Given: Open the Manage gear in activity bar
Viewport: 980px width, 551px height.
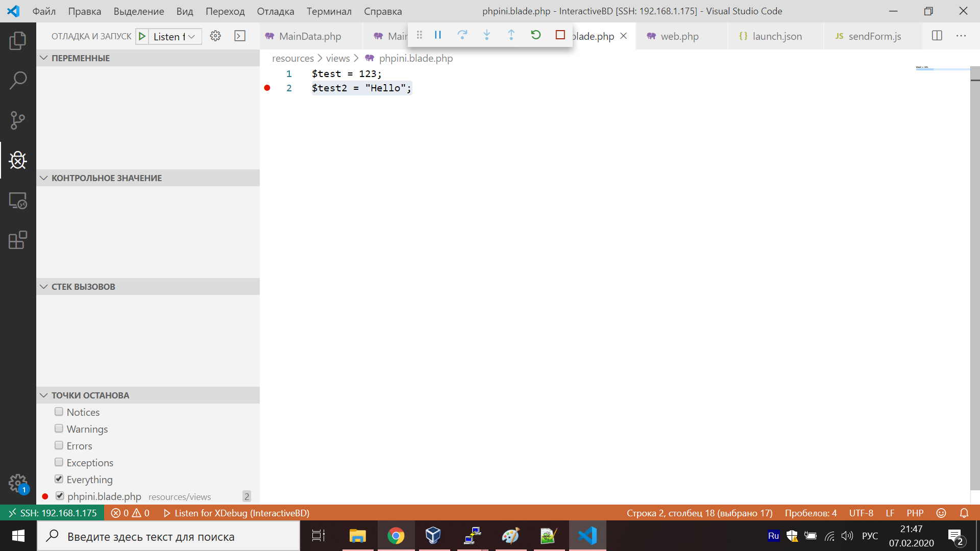Looking at the screenshot, I should click(x=18, y=483).
